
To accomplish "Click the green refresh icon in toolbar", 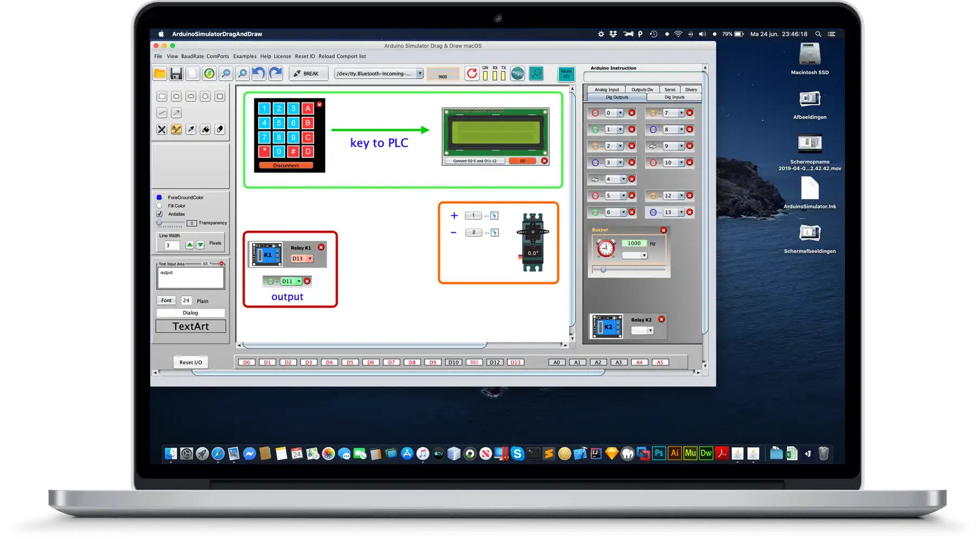I will coord(209,73).
